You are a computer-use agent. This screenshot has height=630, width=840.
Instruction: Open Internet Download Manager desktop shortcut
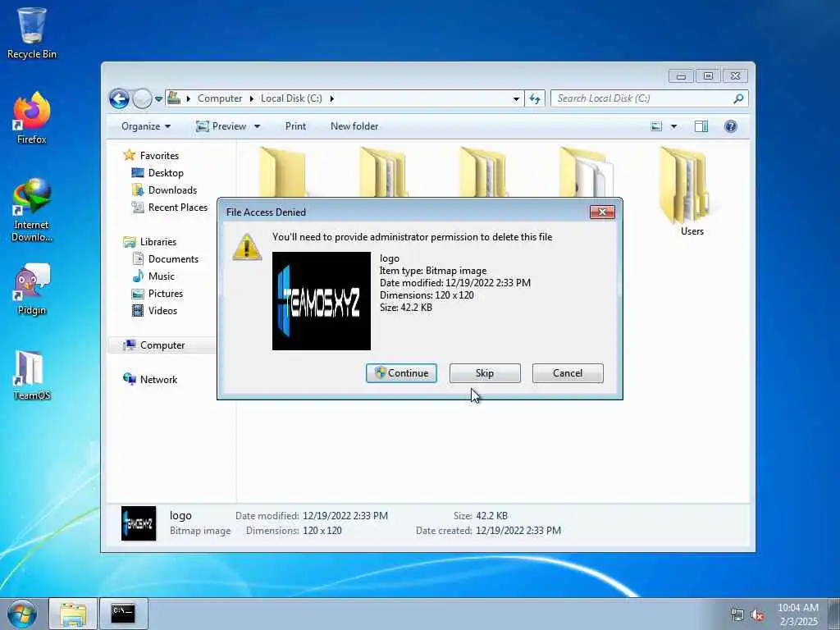pyautogui.click(x=32, y=210)
